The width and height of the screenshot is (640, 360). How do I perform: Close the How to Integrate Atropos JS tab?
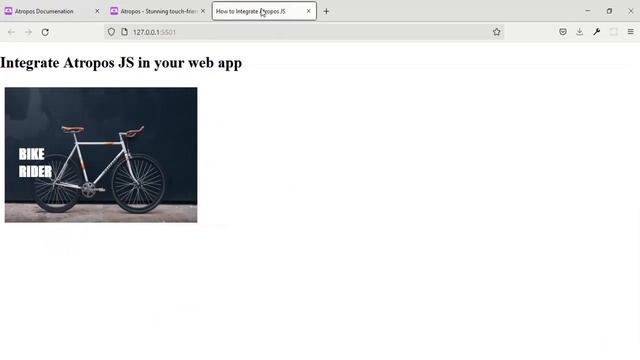click(309, 11)
